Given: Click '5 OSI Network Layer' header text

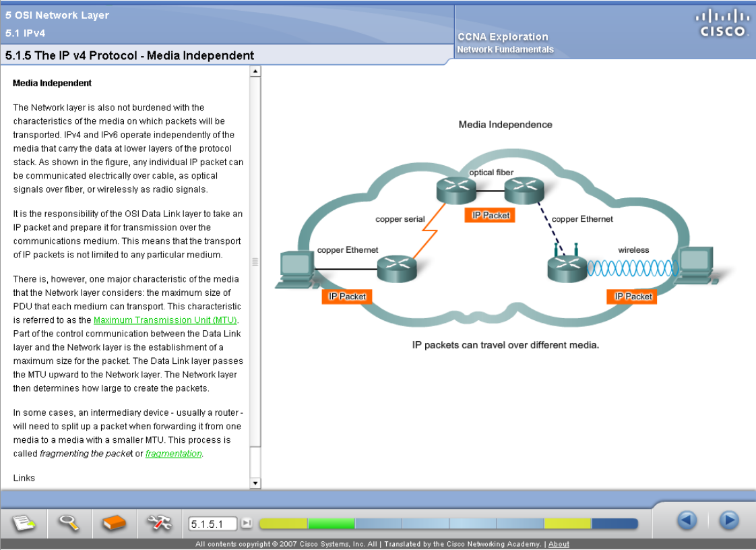Looking at the screenshot, I should click(x=57, y=15).
